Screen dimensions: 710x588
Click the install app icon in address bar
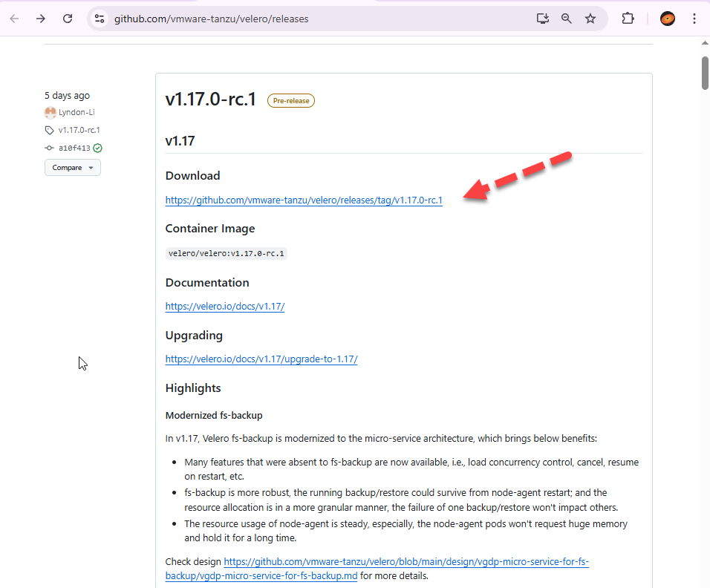coord(543,19)
